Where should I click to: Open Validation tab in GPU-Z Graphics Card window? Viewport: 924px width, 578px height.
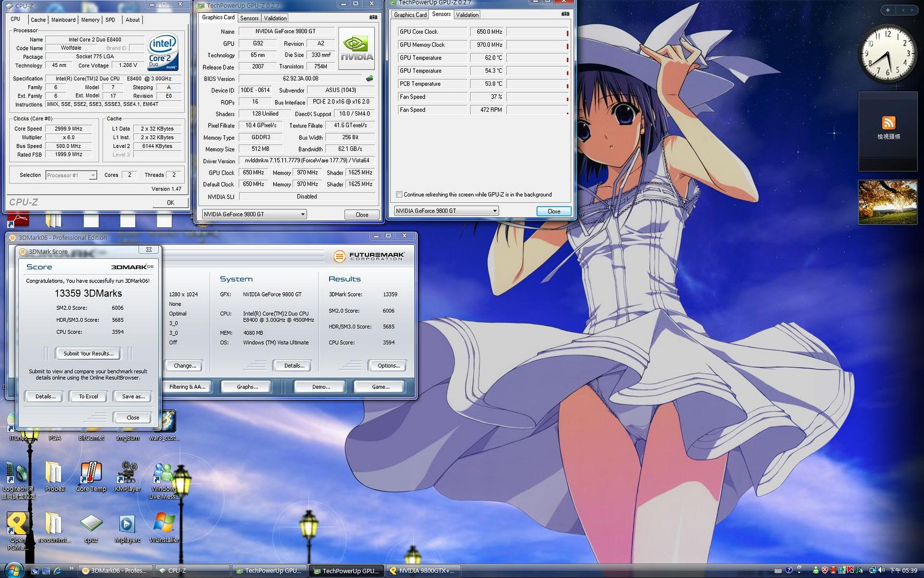tap(275, 18)
